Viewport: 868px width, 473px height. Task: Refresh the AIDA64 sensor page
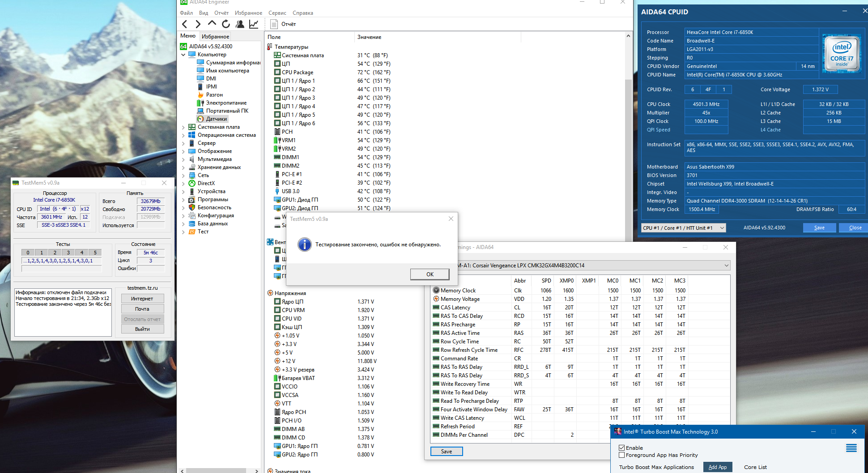(226, 24)
